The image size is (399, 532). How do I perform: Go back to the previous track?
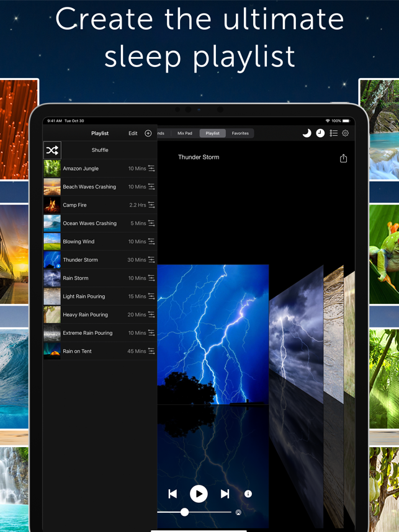pyautogui.click(x=173, y=494)
